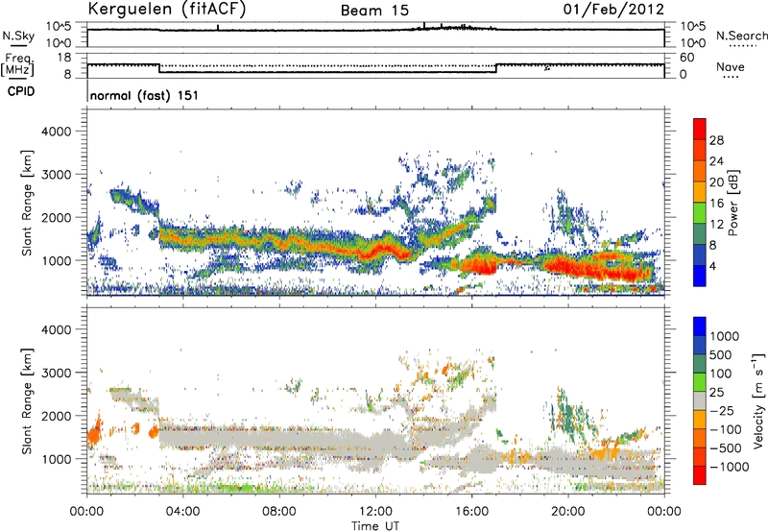Click the 'Freq. [MHz]' axis label
The height and width of the screenshot is (532, 768).
17,65
